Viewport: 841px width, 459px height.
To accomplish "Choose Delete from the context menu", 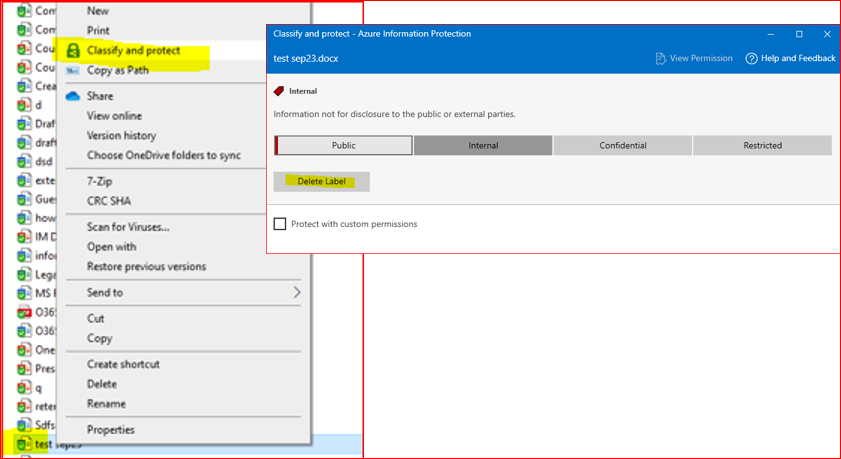I will tap(102, 384).
